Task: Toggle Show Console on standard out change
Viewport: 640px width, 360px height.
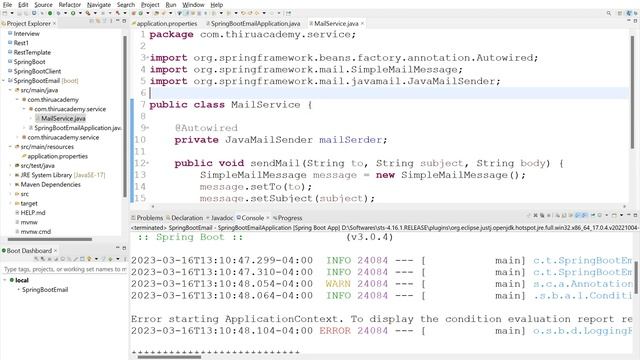Action: 577,215
